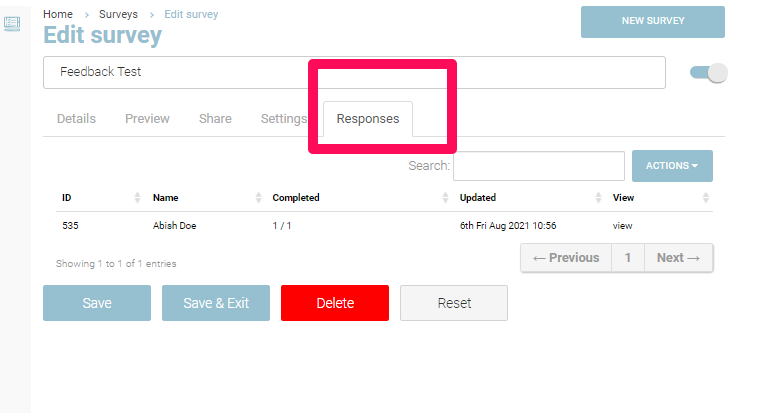Viewport: 759px width, 413px height.
Task: Navigate to Surveys in the breadcrumb
Action: point(118,14)
